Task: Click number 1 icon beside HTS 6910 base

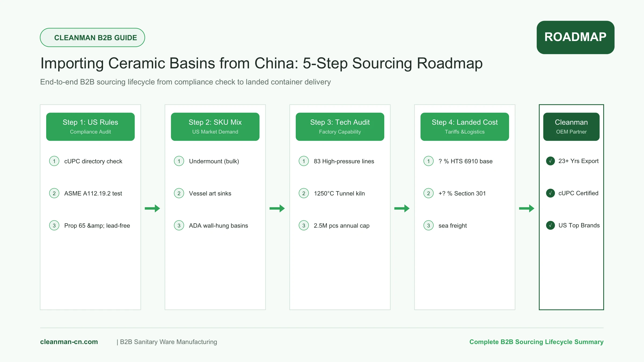Action: click(x=429, y=161)
